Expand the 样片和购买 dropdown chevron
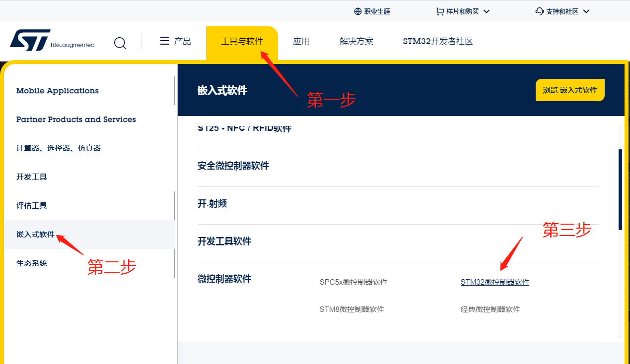 (x=487, y=11)
